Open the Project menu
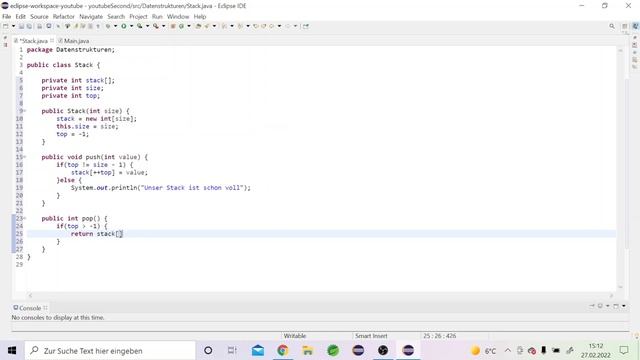Screen dimensions: 640x360 [x=138, y=17]
